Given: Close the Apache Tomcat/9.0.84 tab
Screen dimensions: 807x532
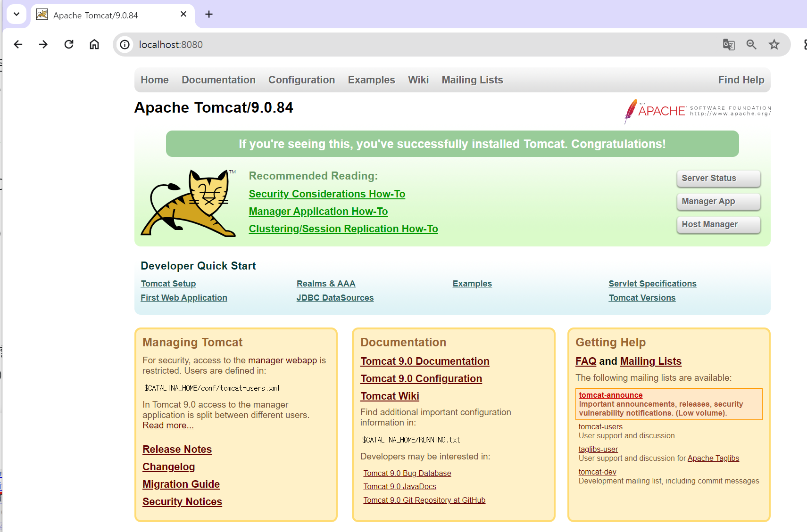Looking at the screenshot, I should click(183, 14).
